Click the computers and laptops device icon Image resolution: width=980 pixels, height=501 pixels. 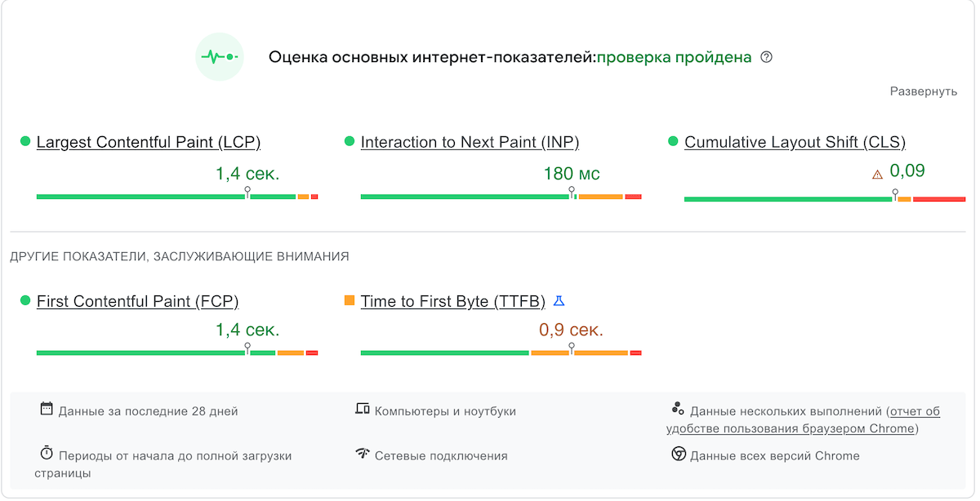tap(363, 409)
